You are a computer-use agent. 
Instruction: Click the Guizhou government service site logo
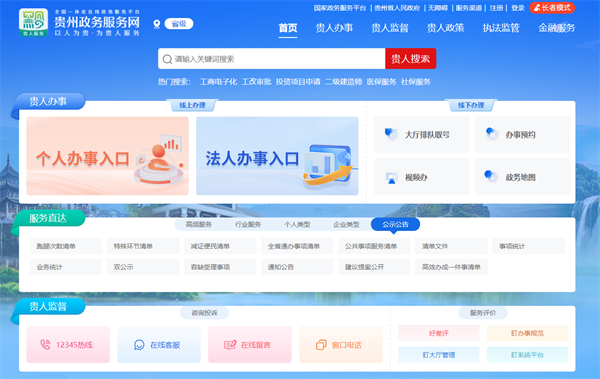(x=34, y=23)
